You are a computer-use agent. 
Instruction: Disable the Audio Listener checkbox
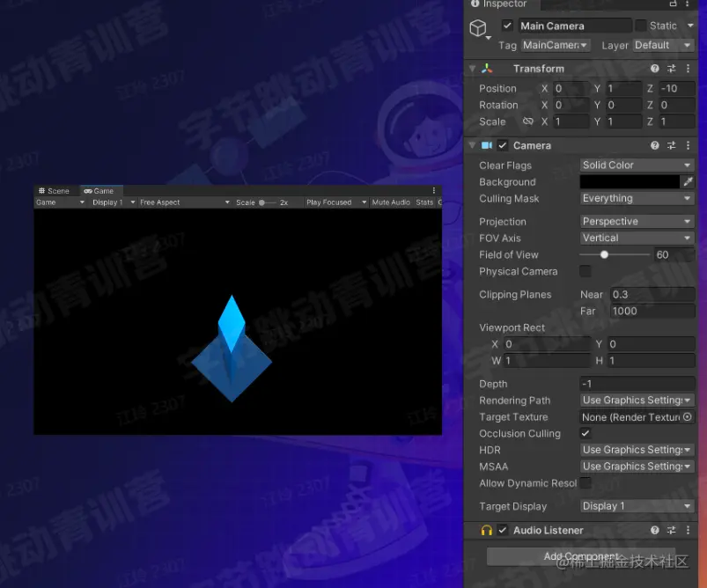pos(502,530)
